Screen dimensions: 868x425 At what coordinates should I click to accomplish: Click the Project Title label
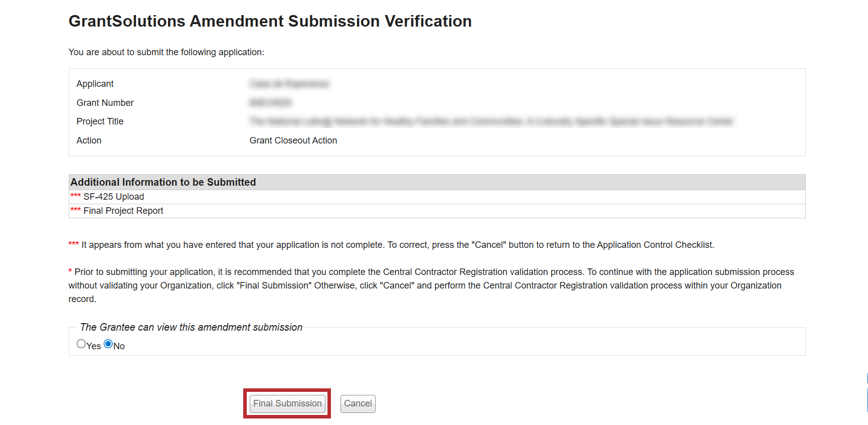tap(100, 121)
